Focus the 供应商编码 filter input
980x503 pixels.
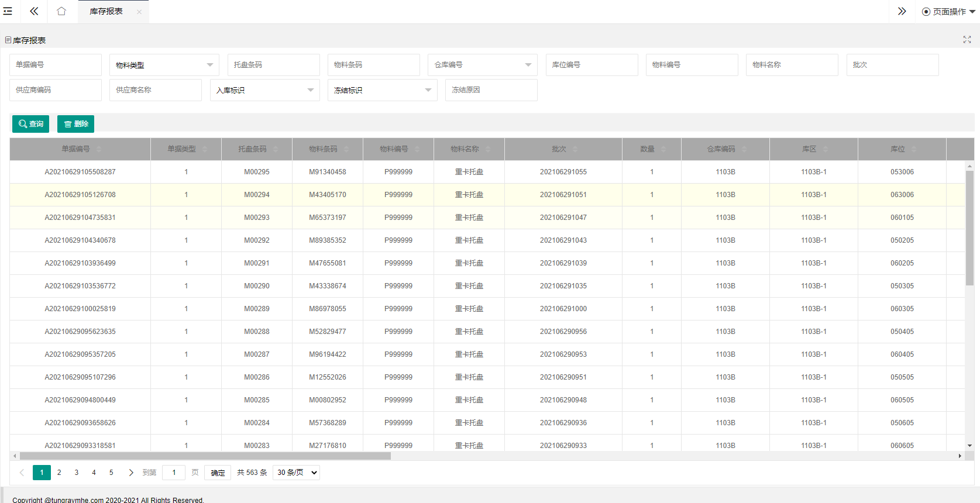point(56,90)
